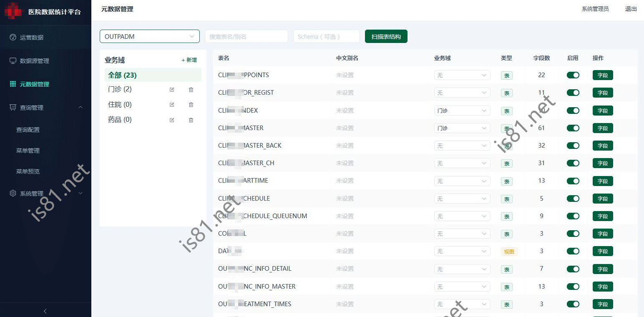Click the 字段数 column header

point(541,58)
